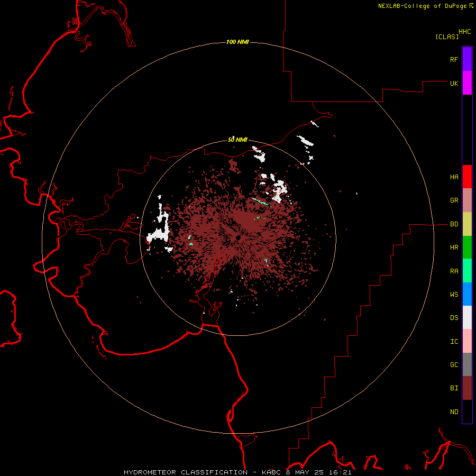Viewport: 476px width, 476px height.
Task: Click the HA red legend swatch
Action: click(467, 177)
